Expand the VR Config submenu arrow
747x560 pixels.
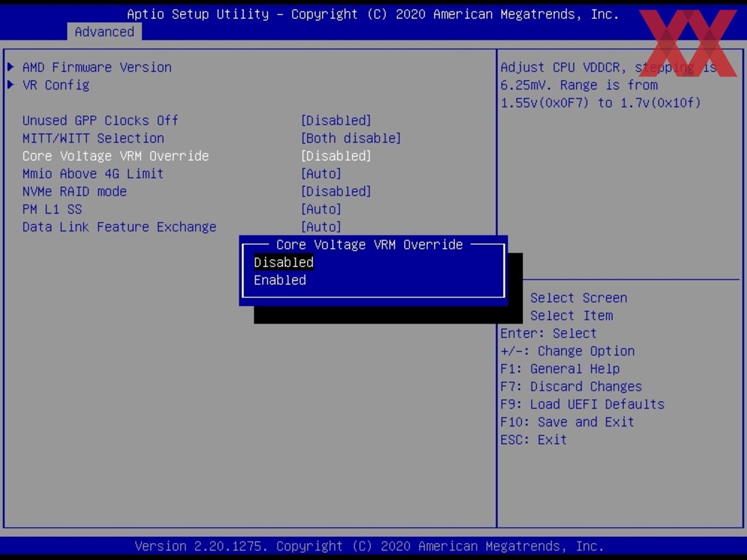click(x=10, y=85)
